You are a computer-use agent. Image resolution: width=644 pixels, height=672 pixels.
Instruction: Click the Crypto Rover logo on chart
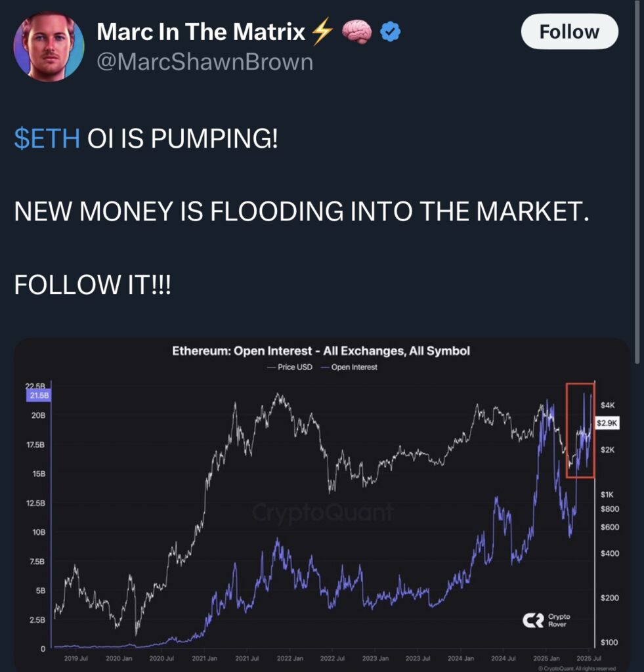[547, 620]
